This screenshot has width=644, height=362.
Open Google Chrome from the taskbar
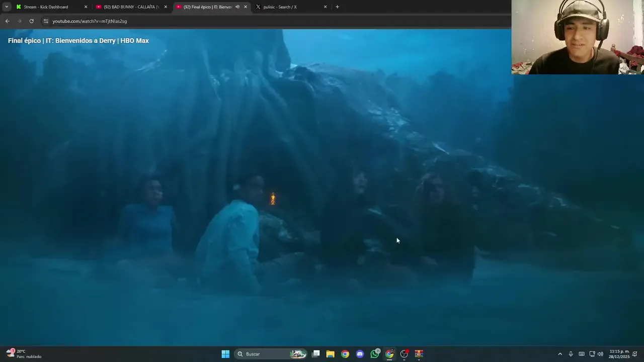(345, 354)
